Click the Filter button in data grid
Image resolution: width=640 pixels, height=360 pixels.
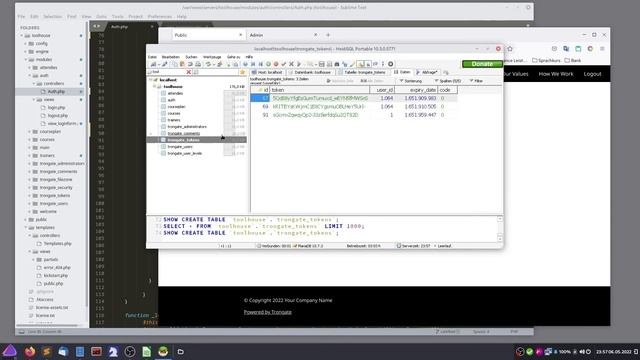(476, 81)
